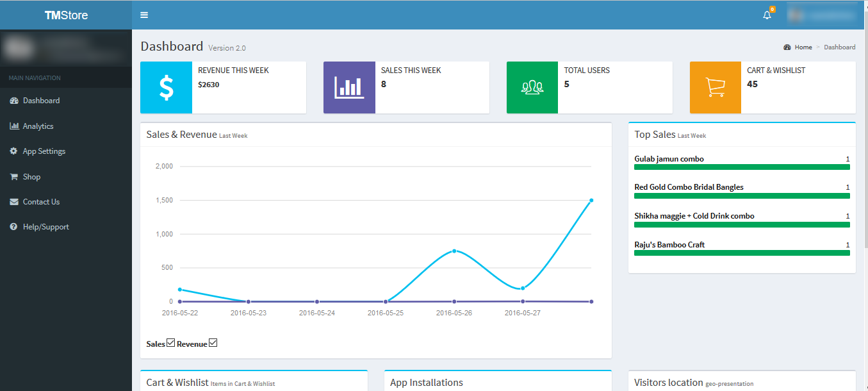Image resolution: width=868 pixels, height=391 pixels.
Task: Click the Shop cart icon in sidebar
Action: coord(13,176)
